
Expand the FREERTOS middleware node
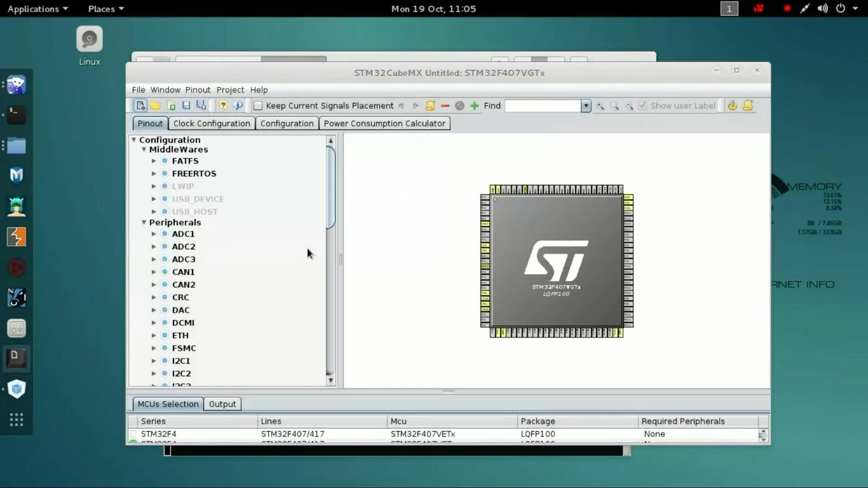click(154, 174)
